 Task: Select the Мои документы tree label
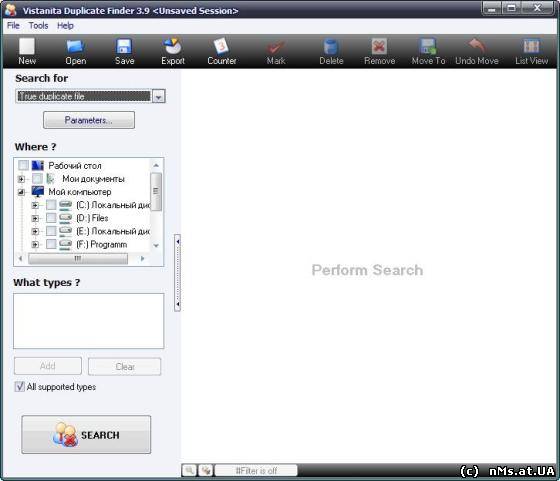coord(93,179)
